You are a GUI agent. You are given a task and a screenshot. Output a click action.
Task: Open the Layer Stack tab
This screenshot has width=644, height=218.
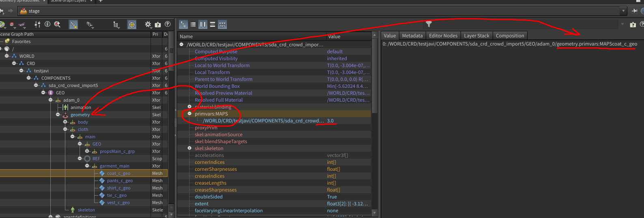click(477, 36)
